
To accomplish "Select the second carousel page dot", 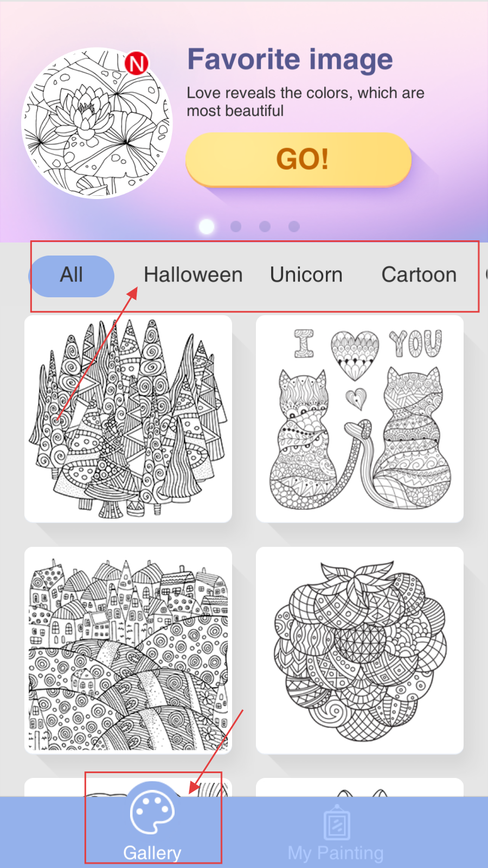I will pos(236,226).
